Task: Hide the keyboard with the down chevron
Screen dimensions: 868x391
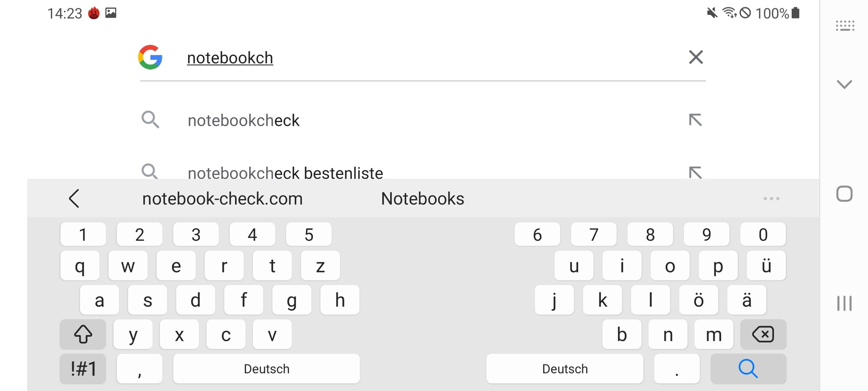Action: 844,84
